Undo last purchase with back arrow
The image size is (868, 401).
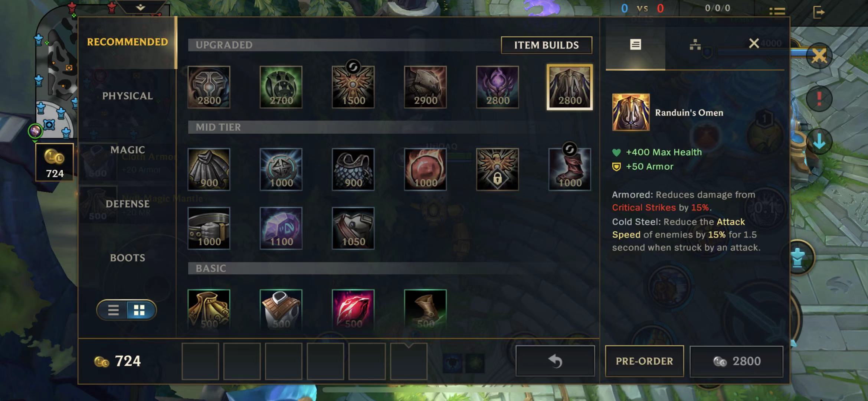(x=555, y=361)
